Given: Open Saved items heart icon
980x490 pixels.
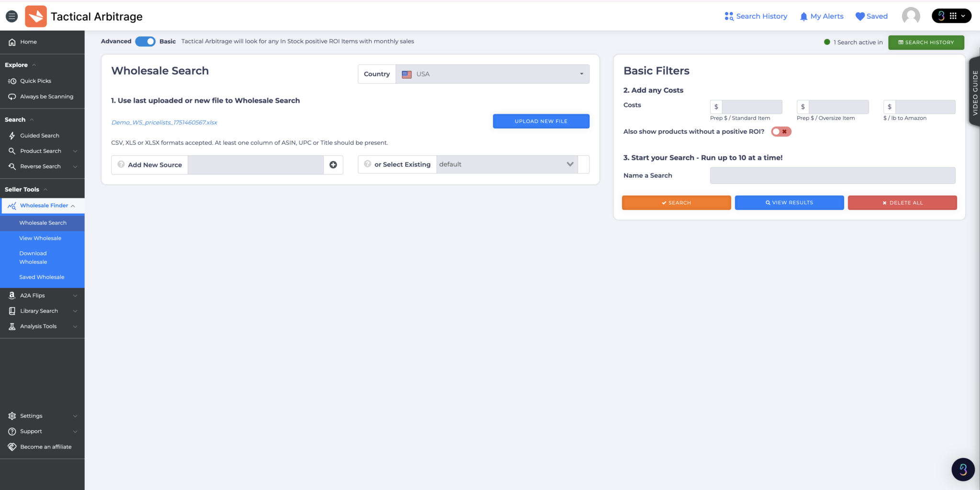Looking at the screenshot, I should (860, 17).
